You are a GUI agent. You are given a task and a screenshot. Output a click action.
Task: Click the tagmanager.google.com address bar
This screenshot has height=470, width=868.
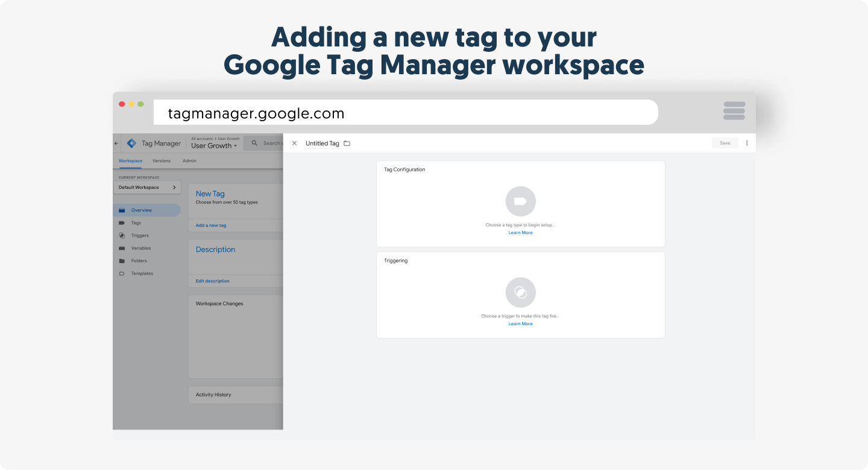click(x=405, y=113)
